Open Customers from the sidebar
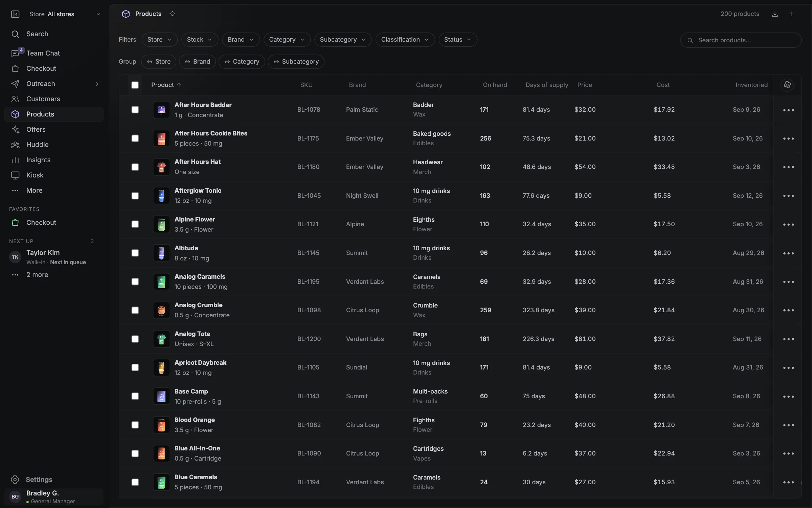Screen dimensions: 812x508 pyautogui.click(x=54, y=99)
